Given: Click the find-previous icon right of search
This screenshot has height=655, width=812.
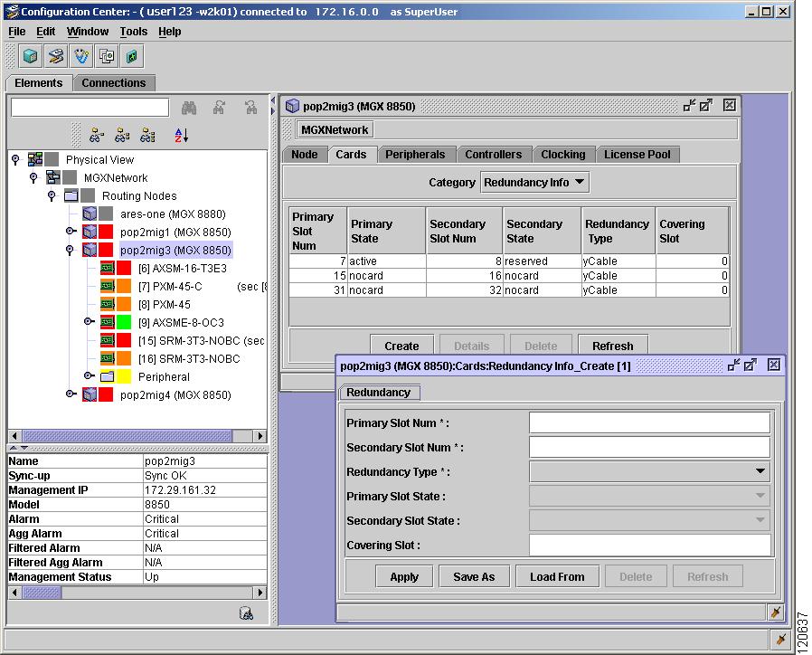Looking at the screenshot, I should tap(250, 108).
